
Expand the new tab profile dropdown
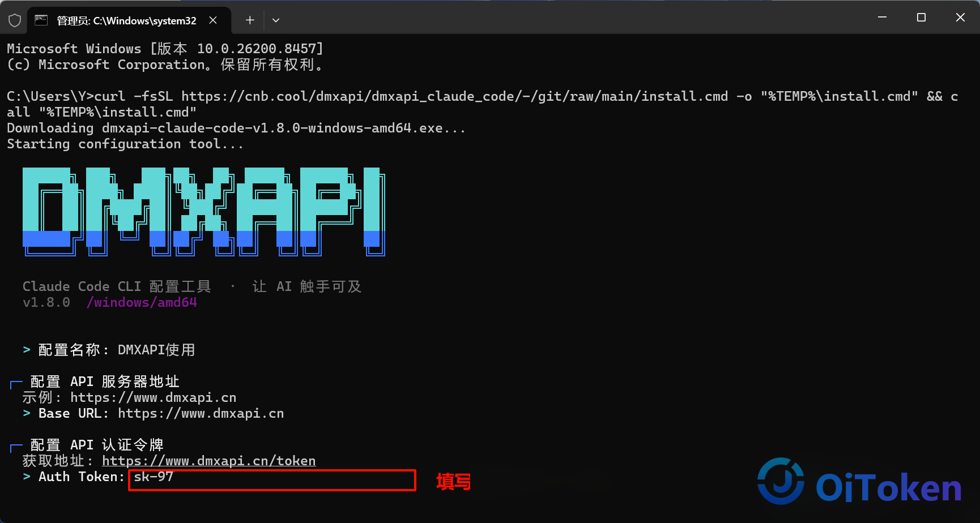[x=276, y=20]
